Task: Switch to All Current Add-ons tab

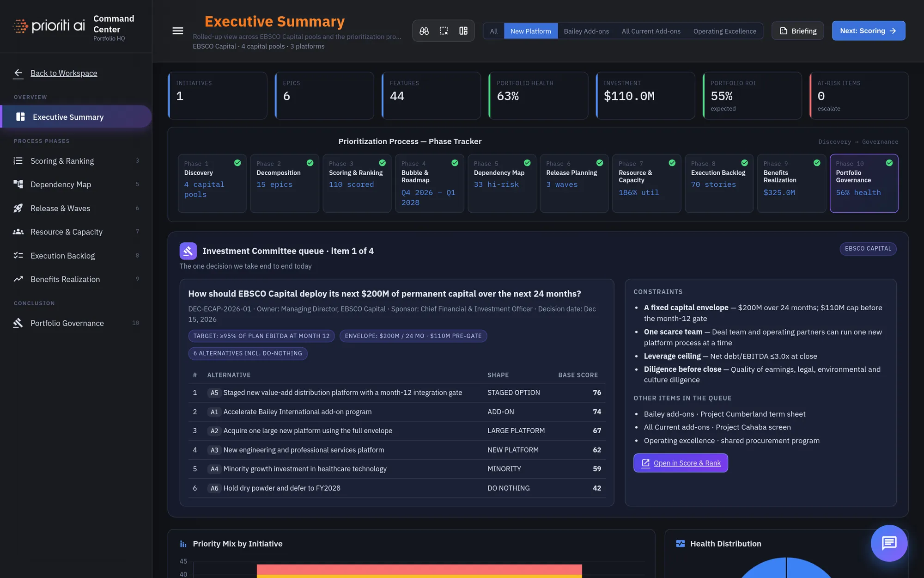Action: (651, 31)
